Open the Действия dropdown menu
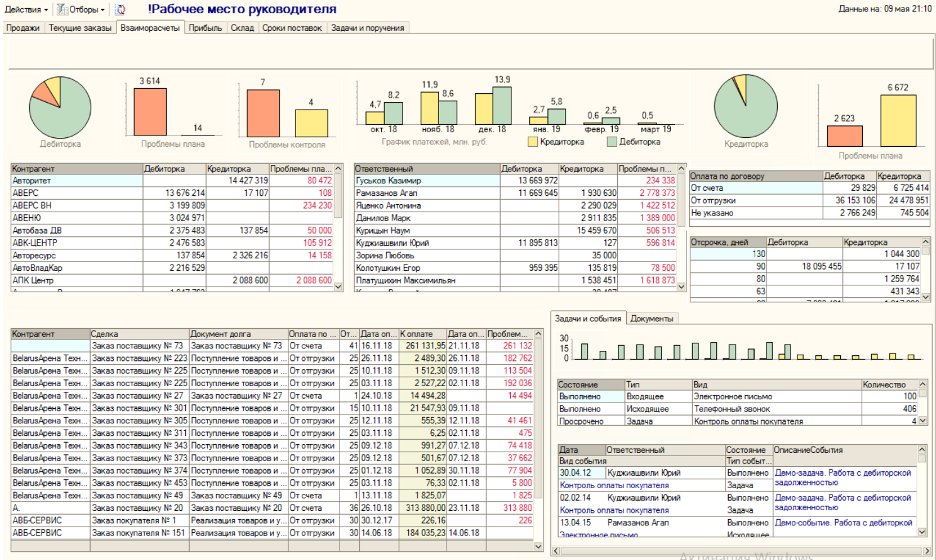This screenshot has height=560, width=936. 26,9
